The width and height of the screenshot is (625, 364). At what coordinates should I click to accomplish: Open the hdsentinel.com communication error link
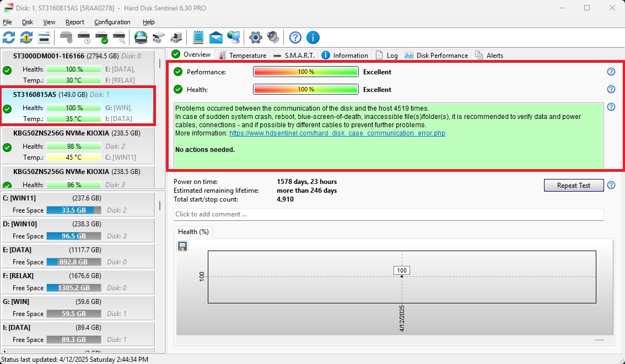tap(337, 133)
